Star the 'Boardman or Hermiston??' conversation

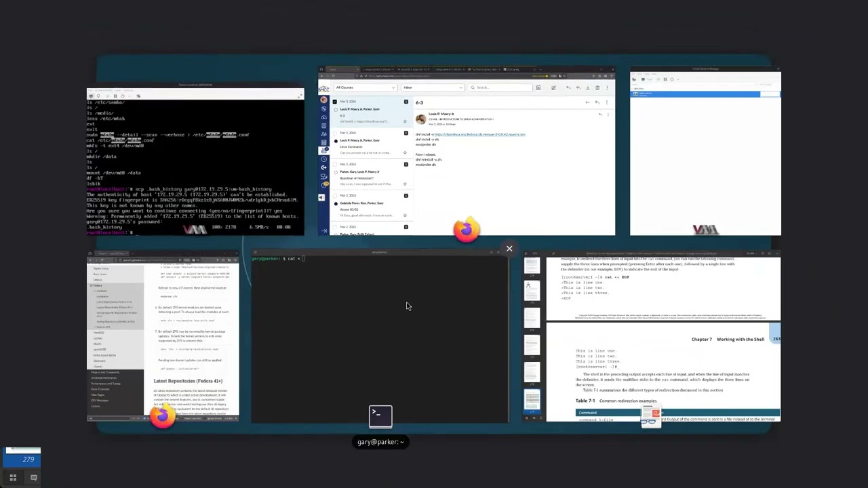pyautogui.click(x=405, y=184)
